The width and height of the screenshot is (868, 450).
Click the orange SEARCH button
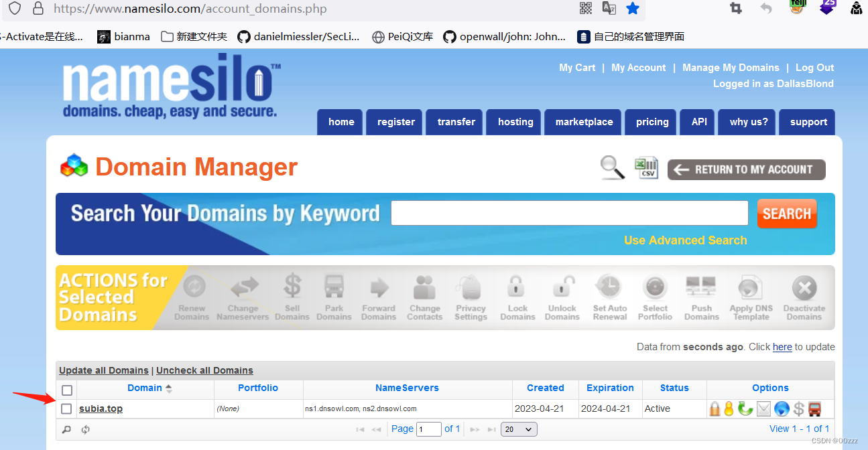[787, 214]
